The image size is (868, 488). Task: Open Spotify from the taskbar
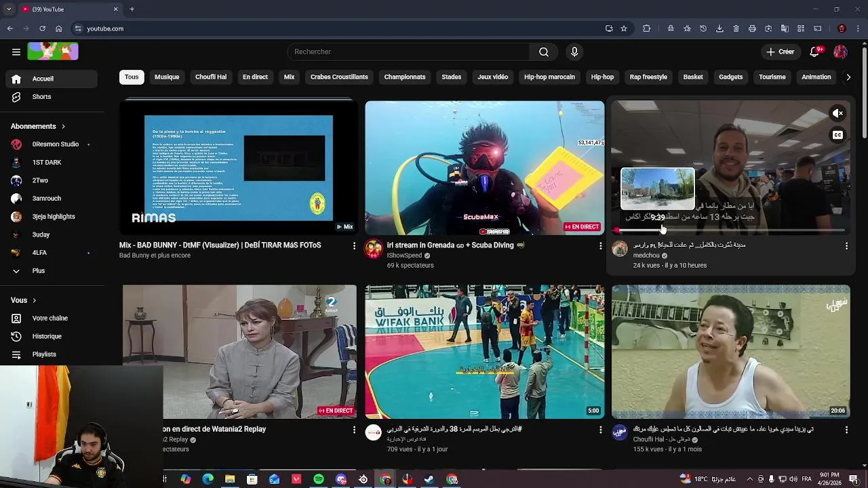(319, 479)
